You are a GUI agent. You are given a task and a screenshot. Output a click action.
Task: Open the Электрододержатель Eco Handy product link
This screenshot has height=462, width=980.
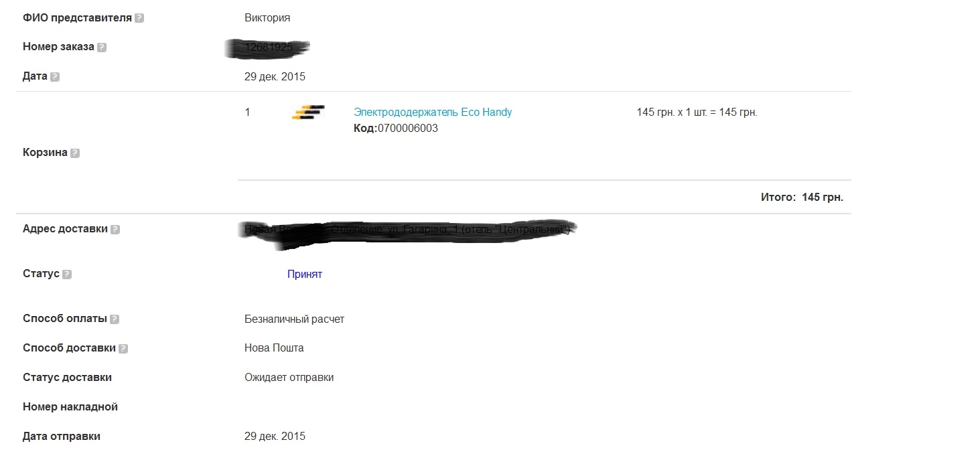click(433, 112)
